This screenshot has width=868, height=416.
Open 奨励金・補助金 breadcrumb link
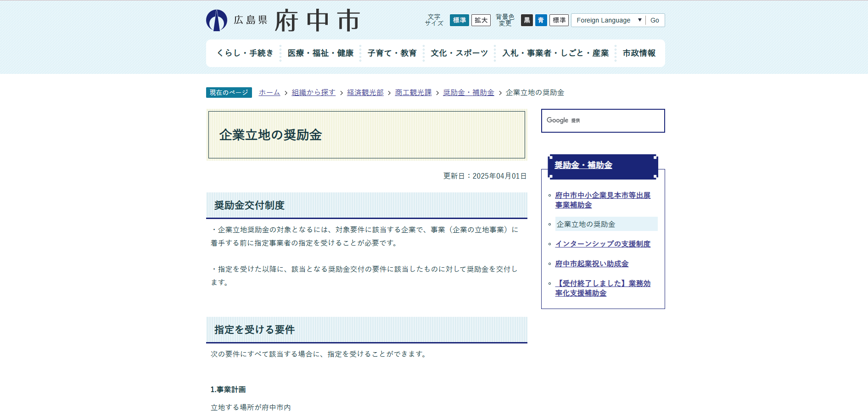469,93
